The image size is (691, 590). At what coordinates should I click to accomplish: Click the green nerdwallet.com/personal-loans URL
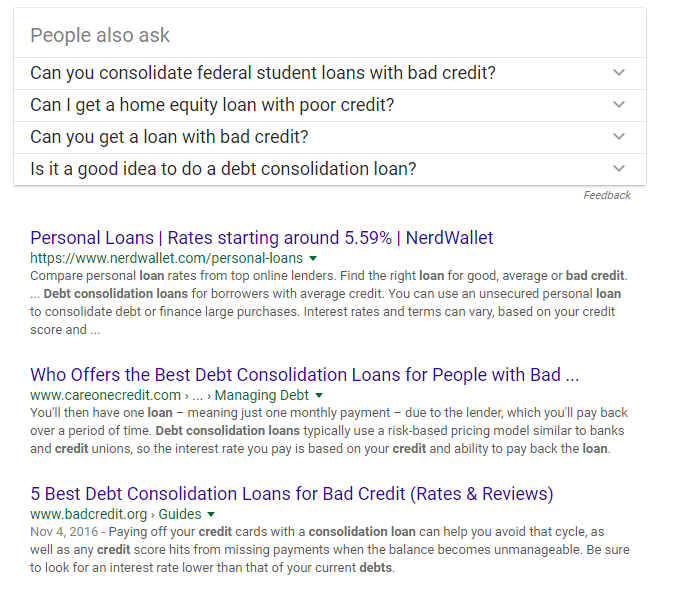click(167, 258)
